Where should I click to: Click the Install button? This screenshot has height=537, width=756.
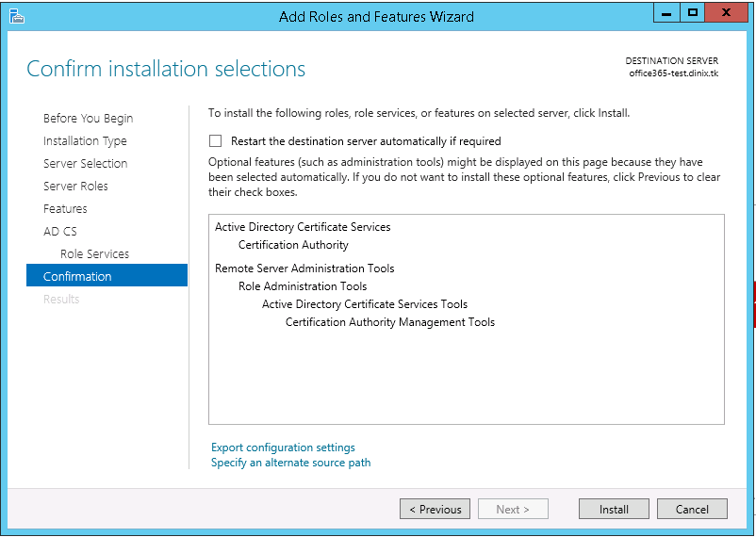614,509
